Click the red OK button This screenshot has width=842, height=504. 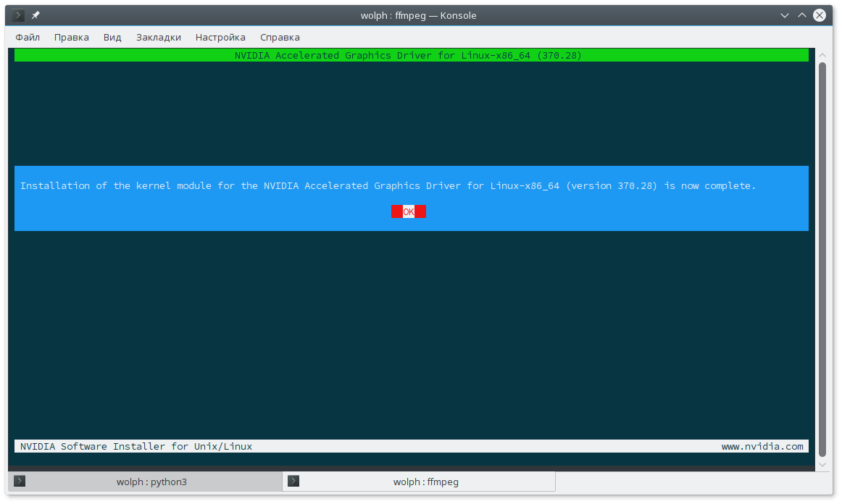[x=409, y=211]
